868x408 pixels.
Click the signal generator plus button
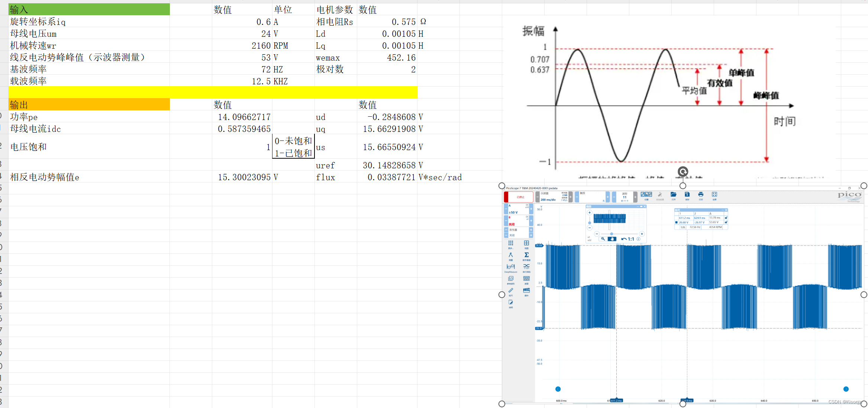coord(531,230)
